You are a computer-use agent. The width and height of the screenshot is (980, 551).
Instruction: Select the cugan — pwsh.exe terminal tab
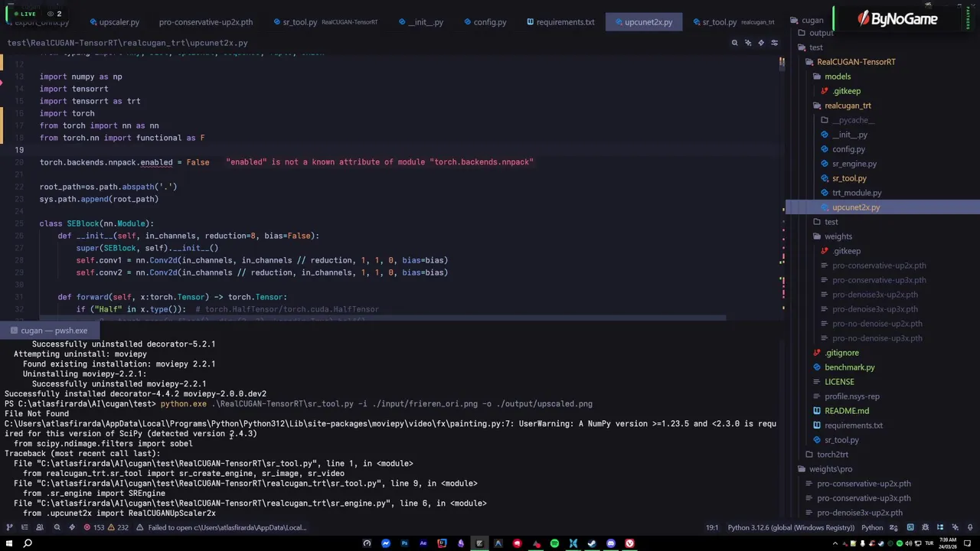click(x=49, y=331)
